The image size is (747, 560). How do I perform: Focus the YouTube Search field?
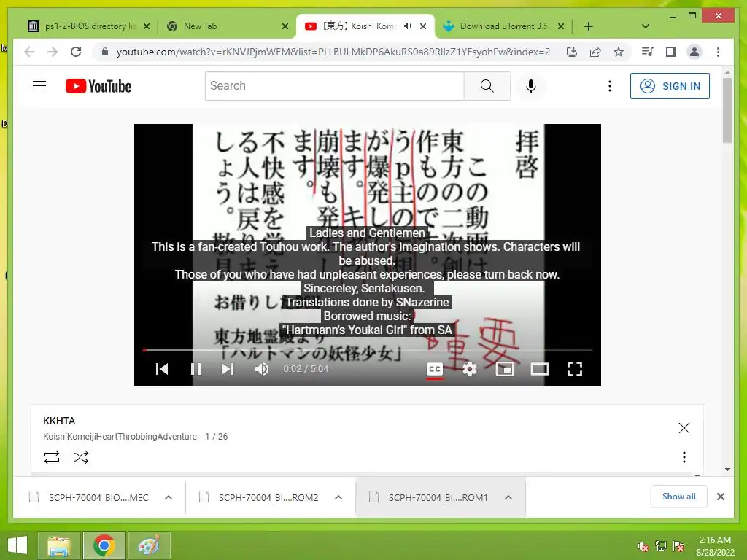(334, 86)
